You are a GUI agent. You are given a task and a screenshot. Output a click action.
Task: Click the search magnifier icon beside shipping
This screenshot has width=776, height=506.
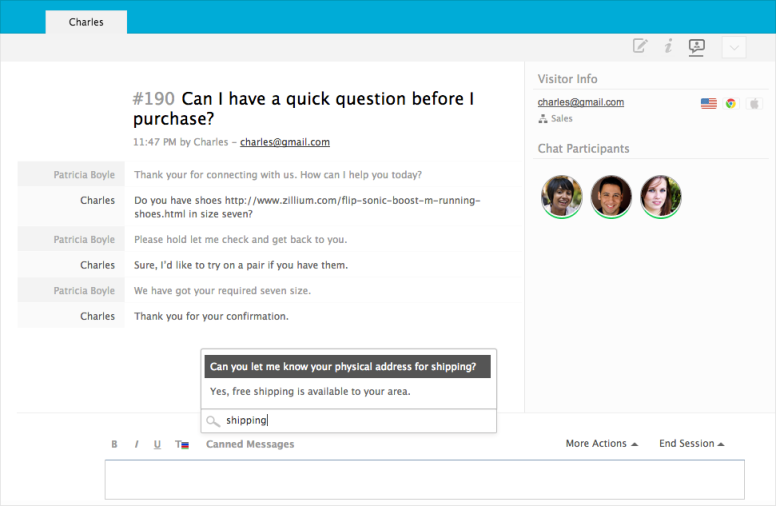(x=213, y=421)
